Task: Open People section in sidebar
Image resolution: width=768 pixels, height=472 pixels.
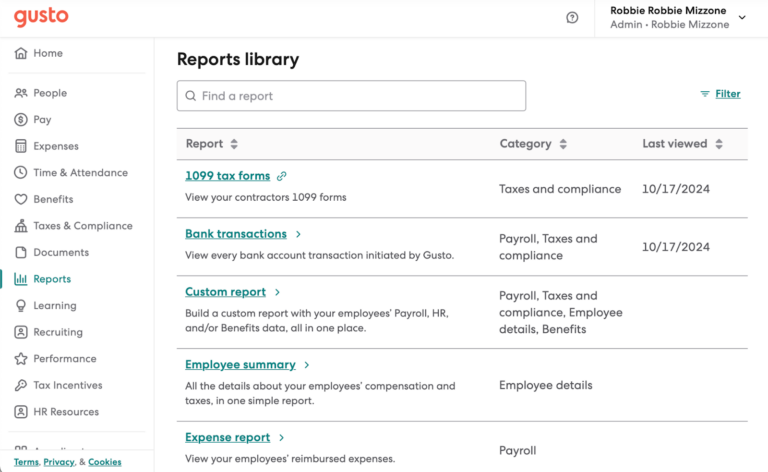Action: 50,93
